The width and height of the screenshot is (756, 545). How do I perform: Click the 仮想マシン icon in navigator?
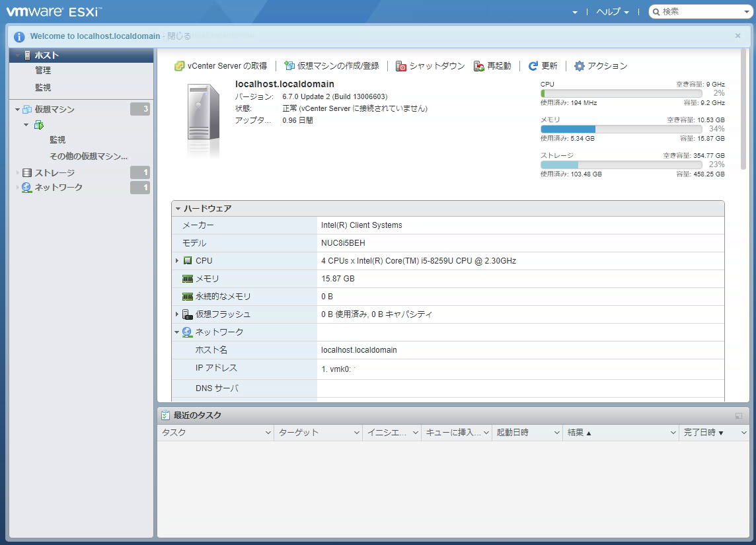tap(28, 110)
